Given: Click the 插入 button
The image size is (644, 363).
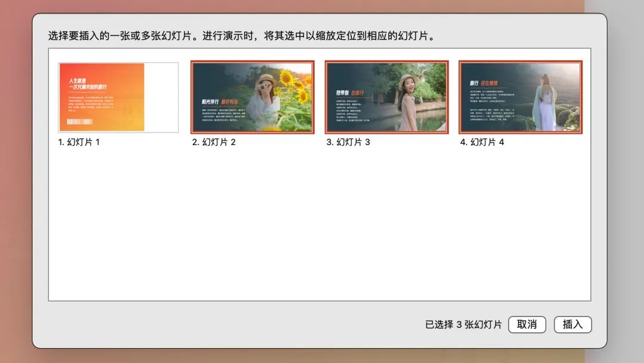Looking at the screenshot, I should tap(572, 324).
